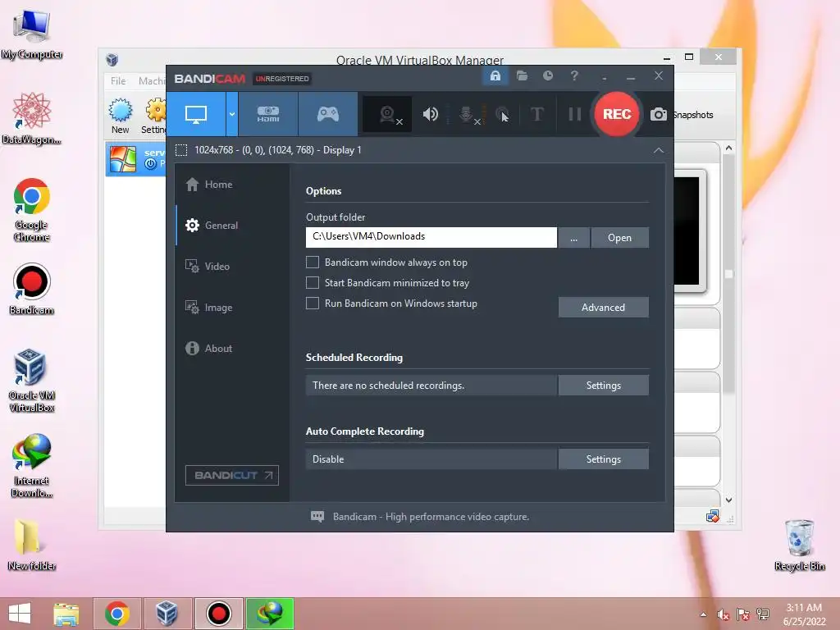The width and height of the screenshot is (840, 630).
Task: Open Google Chrome desktop shortcut
Action: coord(32,209)
